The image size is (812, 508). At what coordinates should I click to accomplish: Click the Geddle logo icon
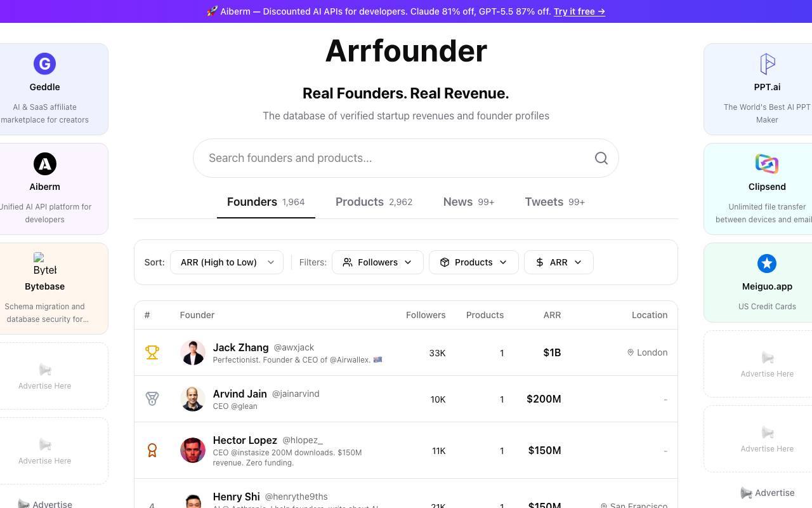(x=44, y=63)
